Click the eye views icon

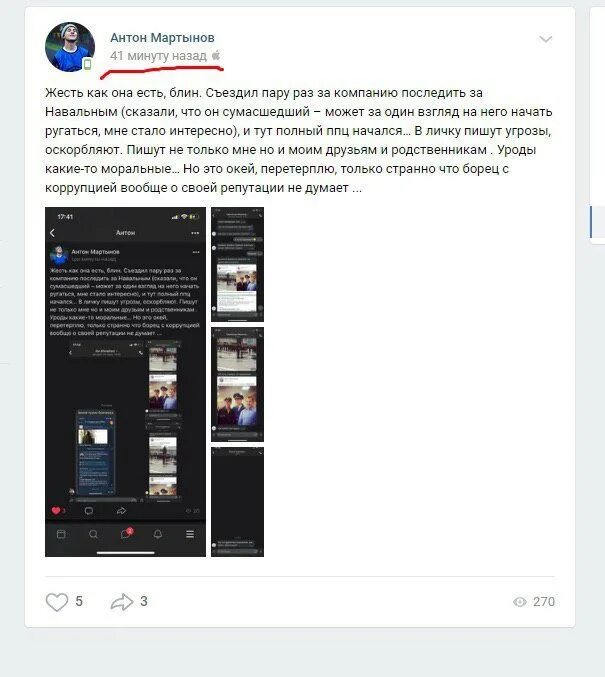[x=520, y=602]
